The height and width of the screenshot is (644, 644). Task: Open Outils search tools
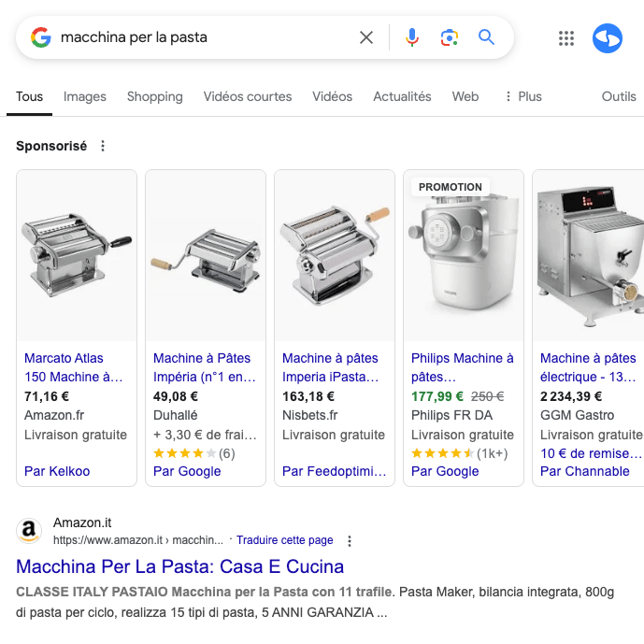(x=619, y=96)
